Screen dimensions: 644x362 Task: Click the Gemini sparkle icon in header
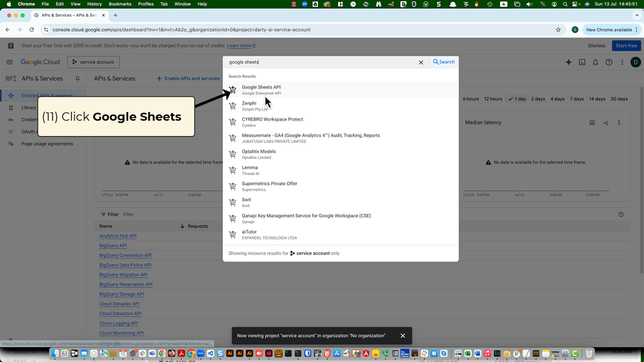point(568,62)
